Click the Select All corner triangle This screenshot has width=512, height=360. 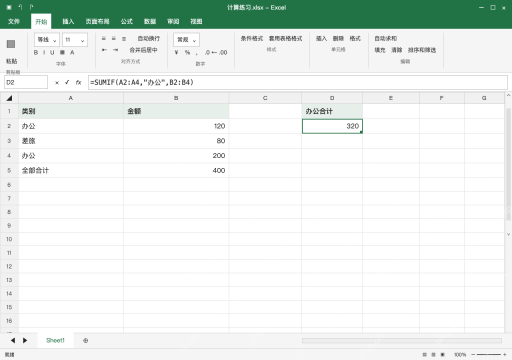[9, 98]
